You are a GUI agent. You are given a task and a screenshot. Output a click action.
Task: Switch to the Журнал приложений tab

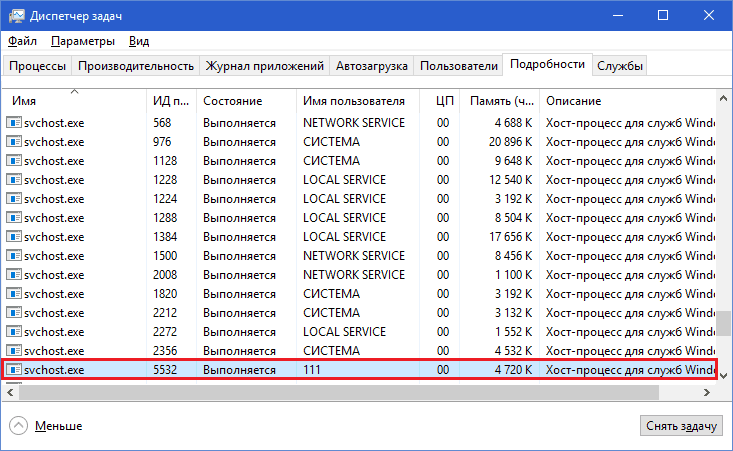point(265,66)
